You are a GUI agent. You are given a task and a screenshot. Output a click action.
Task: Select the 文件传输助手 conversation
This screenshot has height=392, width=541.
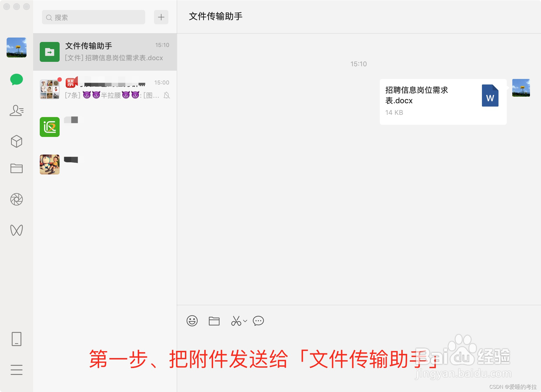click(x=105, y=52)
